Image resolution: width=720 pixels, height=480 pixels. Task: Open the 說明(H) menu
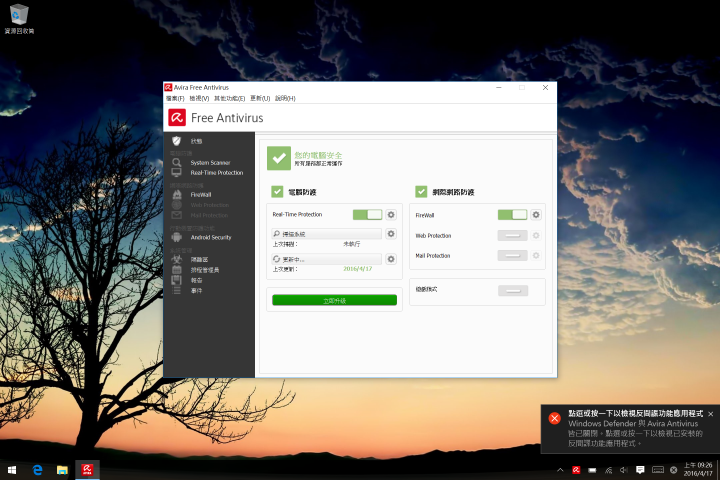285,98
